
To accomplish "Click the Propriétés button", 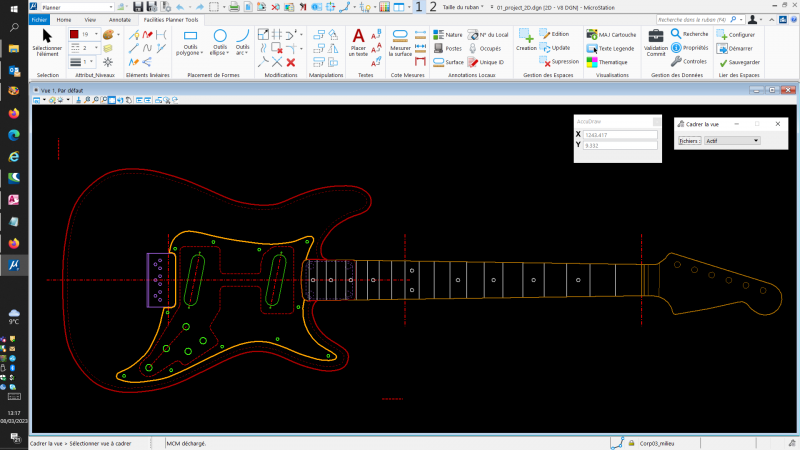I will [689, 48].
